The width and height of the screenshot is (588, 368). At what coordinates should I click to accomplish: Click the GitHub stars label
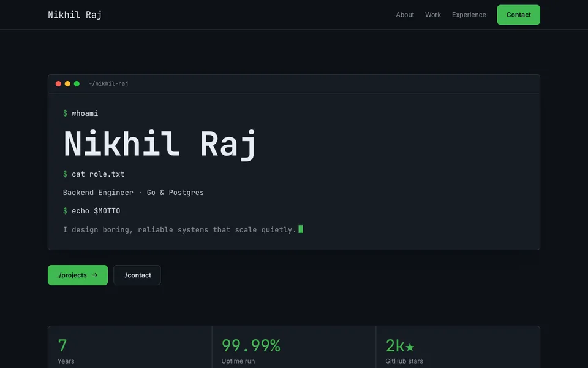tap(404, 361)
